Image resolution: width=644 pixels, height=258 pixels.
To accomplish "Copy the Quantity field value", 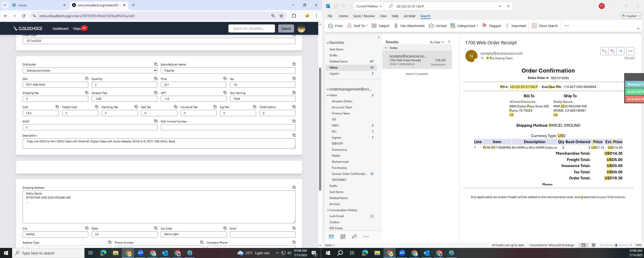I will pos(156,79).
